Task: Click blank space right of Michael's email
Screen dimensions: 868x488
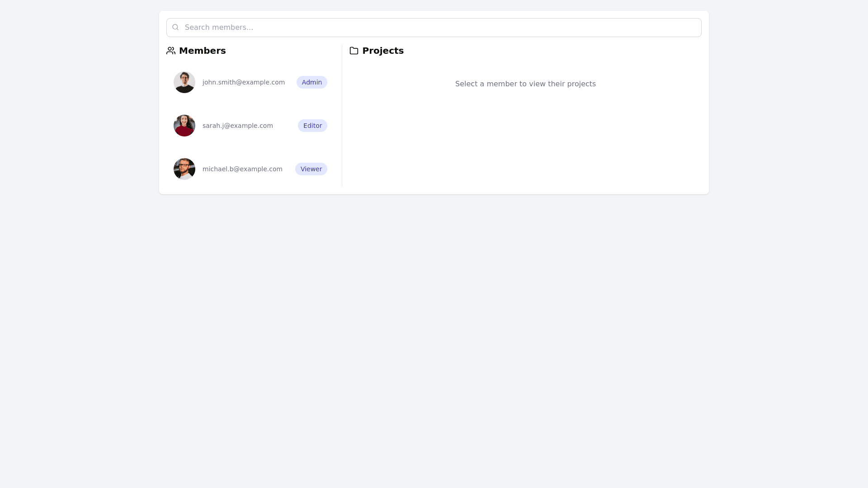Action: [x=289, y=169]
